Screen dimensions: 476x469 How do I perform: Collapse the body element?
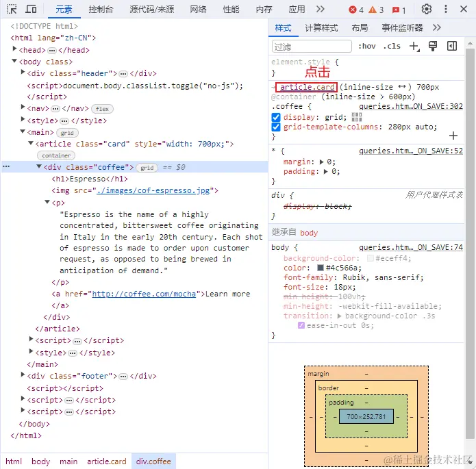click(14, 61)
